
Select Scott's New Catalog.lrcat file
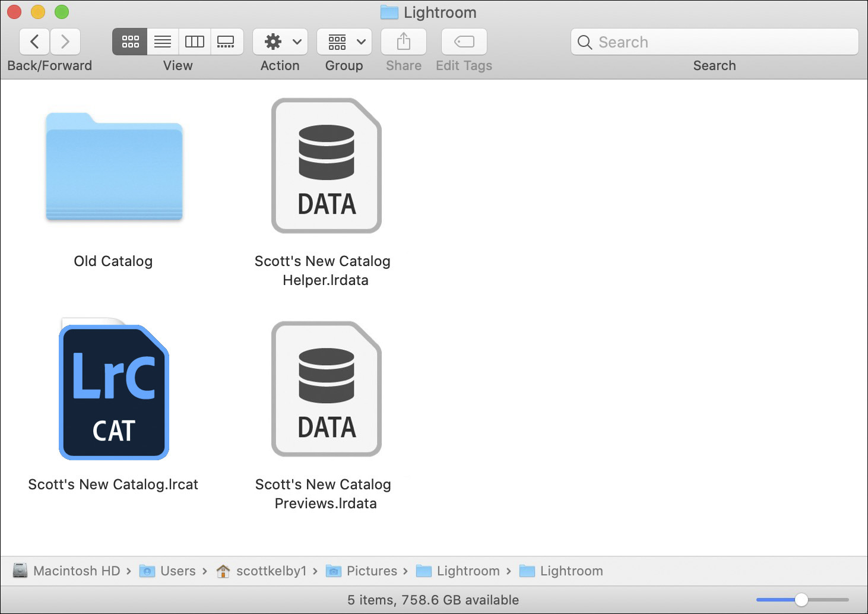tap(113, 390)
